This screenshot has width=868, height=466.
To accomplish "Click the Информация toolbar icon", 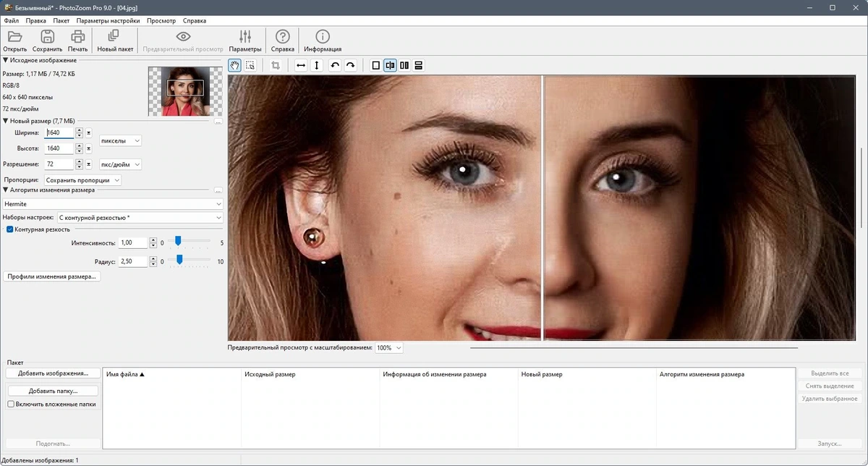I will tap(323, 36).
